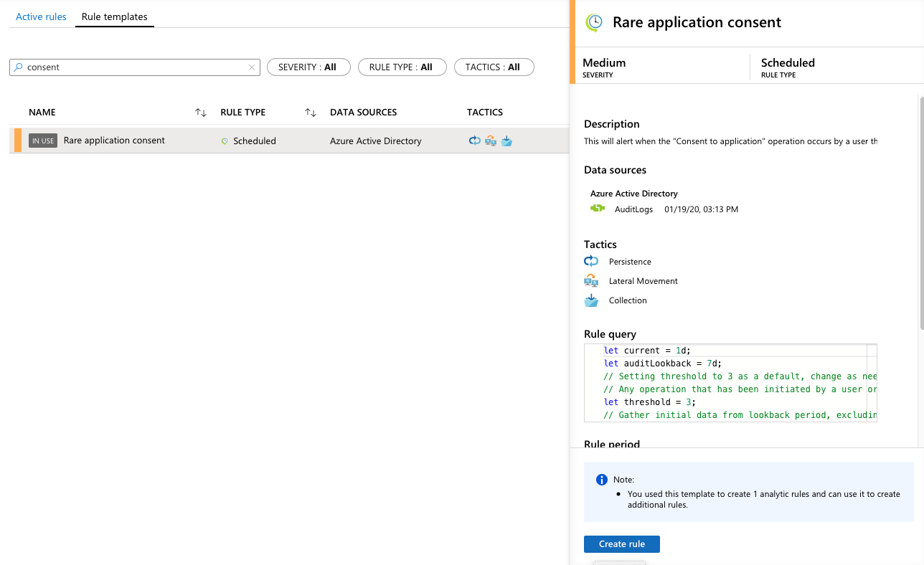This screenshot has height=565, width=924.
Task: Click the Lateral Movement icon in row
Action: pyautogui.click(x=491, y=141)
